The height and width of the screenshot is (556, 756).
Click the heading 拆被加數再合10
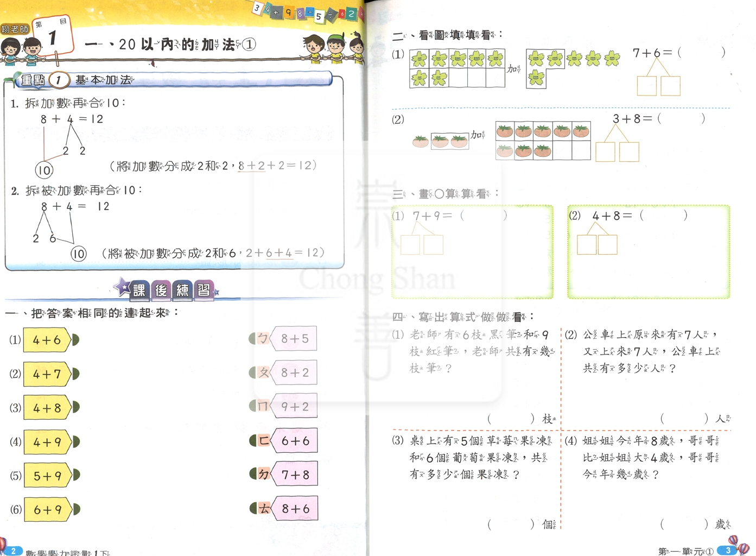click(x=83, y=190)
